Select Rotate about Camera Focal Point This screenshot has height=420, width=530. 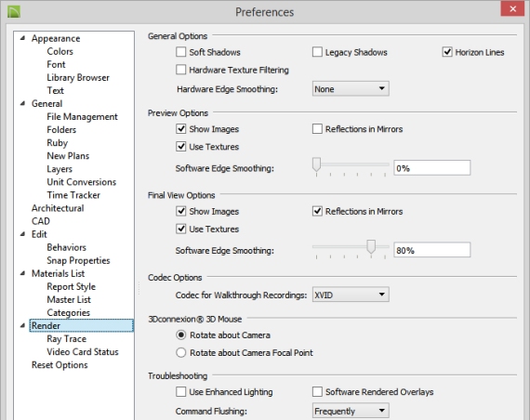(180, 353)
